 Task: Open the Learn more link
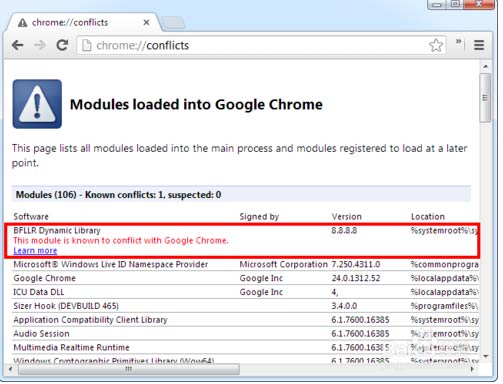(35, 251)
